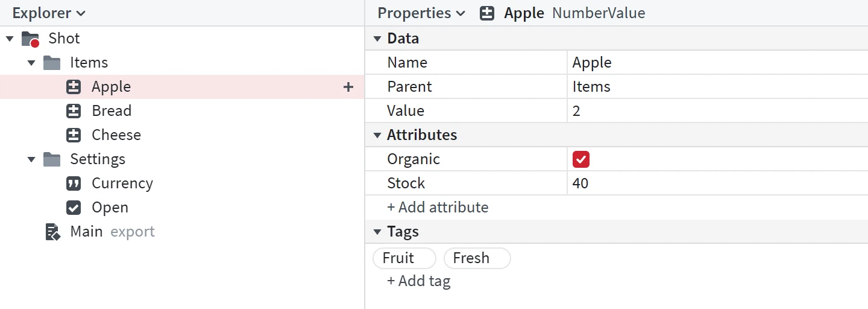Collapse the Items folder arrow

point(31,63)
